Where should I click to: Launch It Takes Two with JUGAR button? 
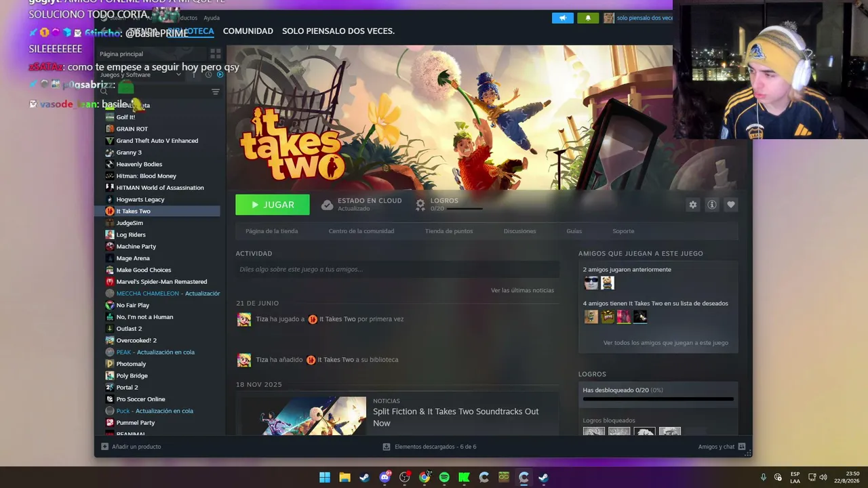tap(273, 205)
